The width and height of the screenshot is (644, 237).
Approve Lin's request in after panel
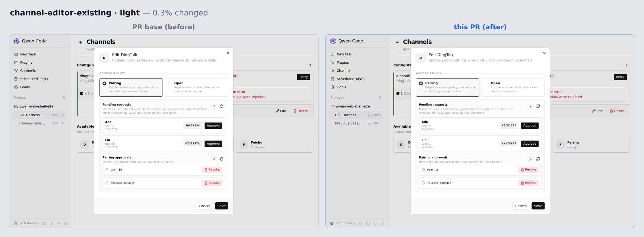pyautogui.click(x=530, y=144)
